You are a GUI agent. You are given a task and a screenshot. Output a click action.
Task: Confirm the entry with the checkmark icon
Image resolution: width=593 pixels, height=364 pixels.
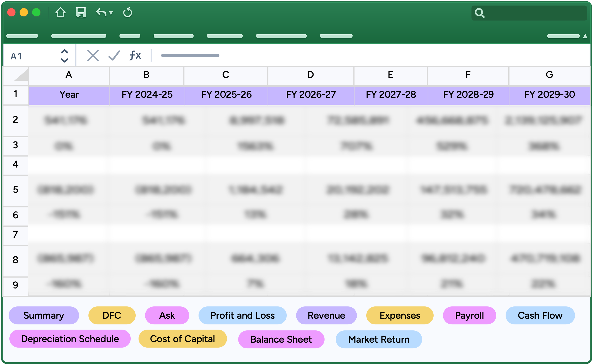[114, 55]
